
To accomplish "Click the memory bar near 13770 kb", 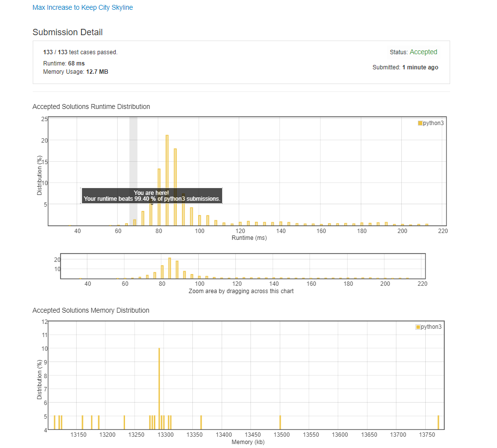I will pos(438,422).
